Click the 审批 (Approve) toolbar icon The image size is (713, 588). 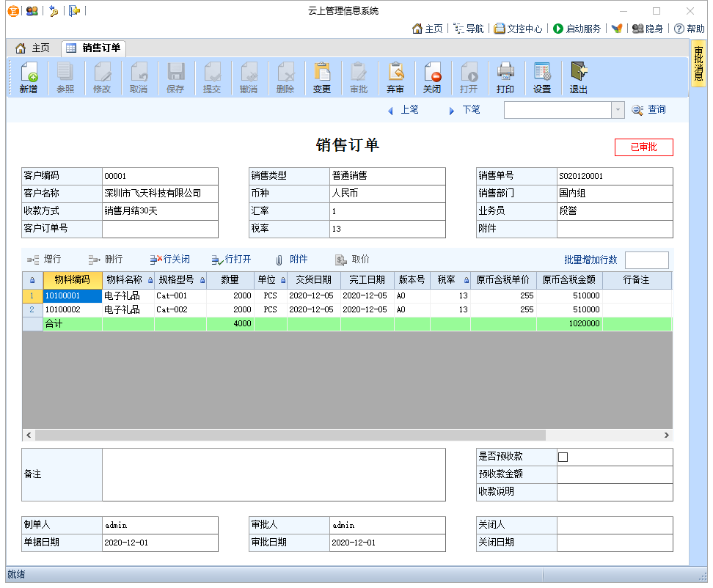(x=359, y=78)
